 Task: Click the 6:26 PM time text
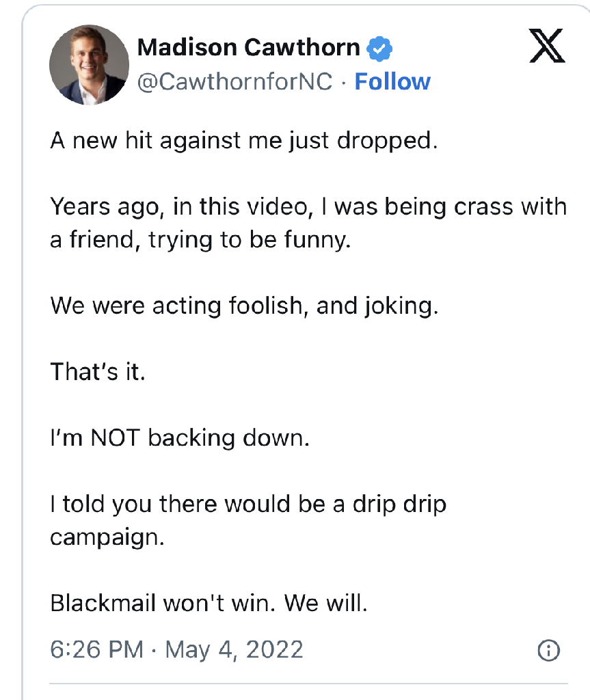point(97,649)
